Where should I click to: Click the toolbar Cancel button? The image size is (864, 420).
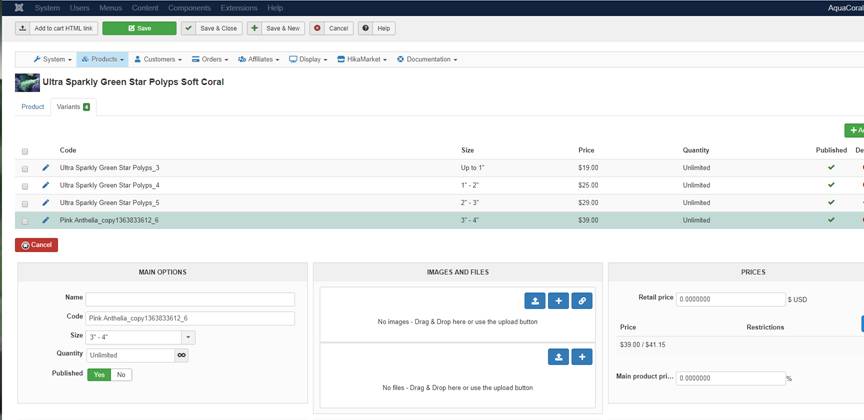pyautogui.click(x=332, y=28)
